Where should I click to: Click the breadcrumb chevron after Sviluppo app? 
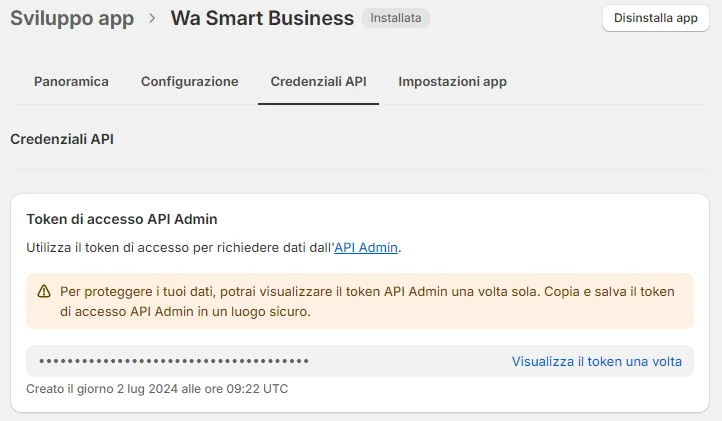[x=152, y=18]
